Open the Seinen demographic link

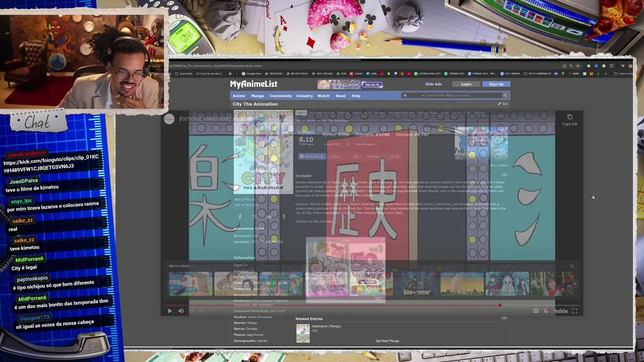pos(262,341)
